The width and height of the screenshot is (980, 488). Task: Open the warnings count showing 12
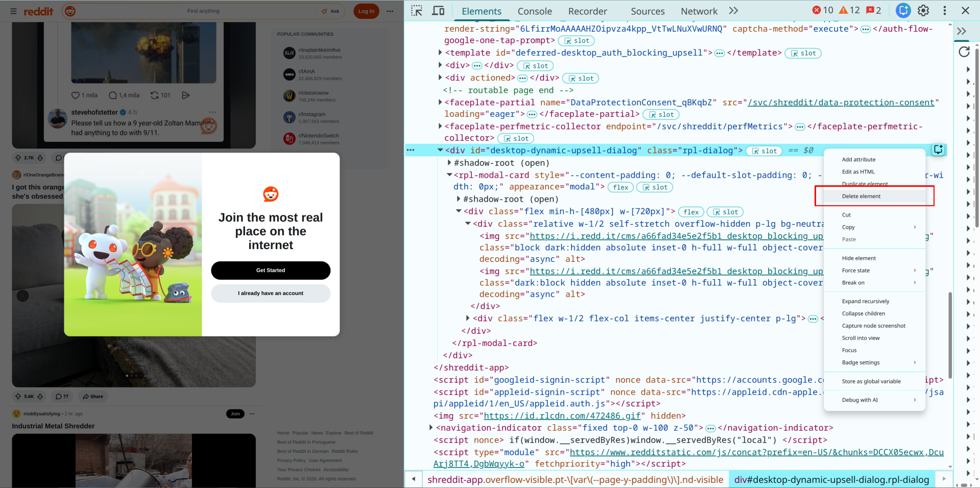tap(850, 10)
